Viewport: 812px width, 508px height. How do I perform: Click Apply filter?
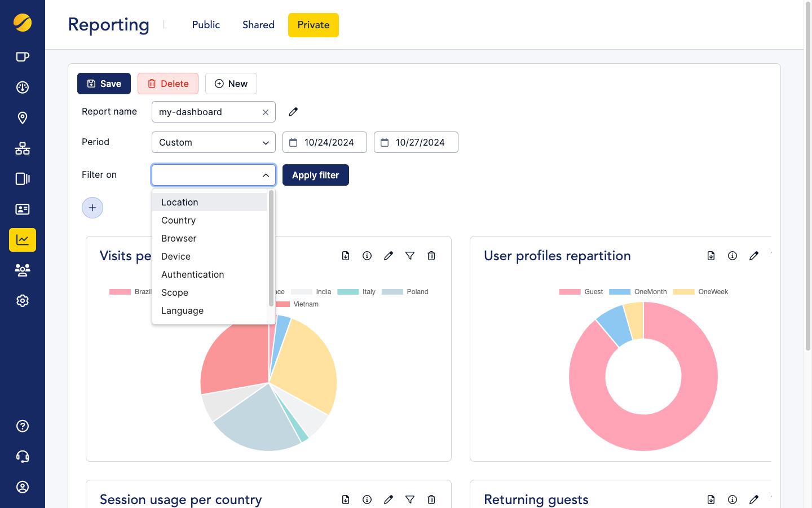pyautogui.click(x=315, y=175)
